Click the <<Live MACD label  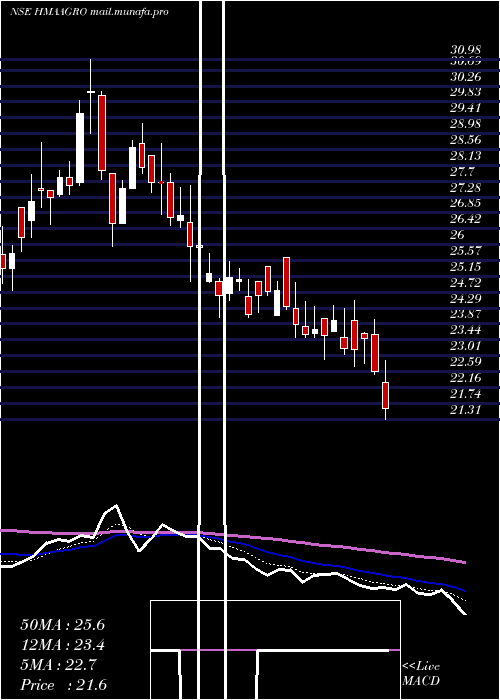[x=421, y=674]
